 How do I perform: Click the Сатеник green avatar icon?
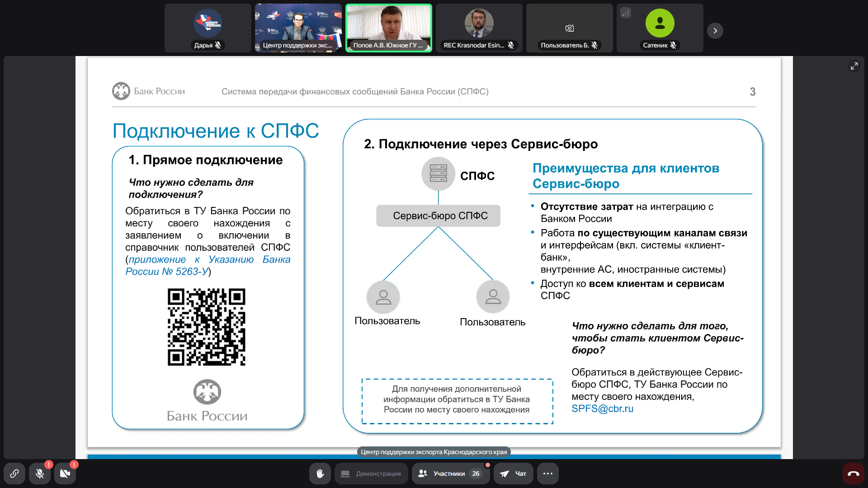pyautogui.click(x=660, y=23)
